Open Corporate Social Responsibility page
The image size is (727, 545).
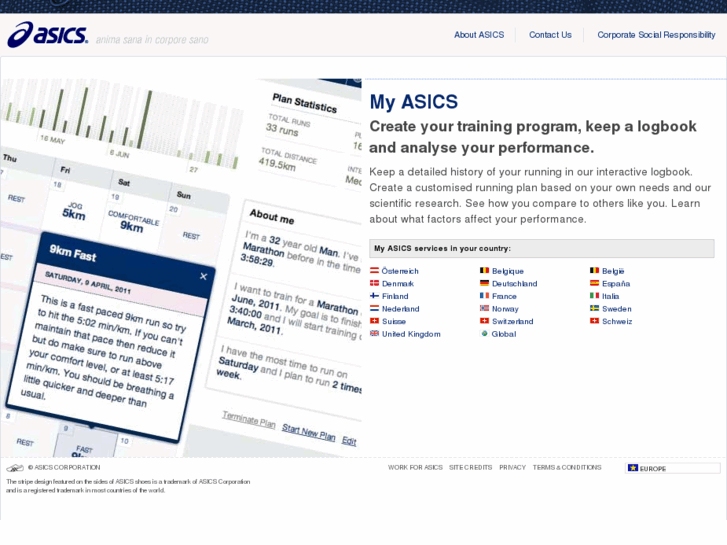[x=656, y=35]
